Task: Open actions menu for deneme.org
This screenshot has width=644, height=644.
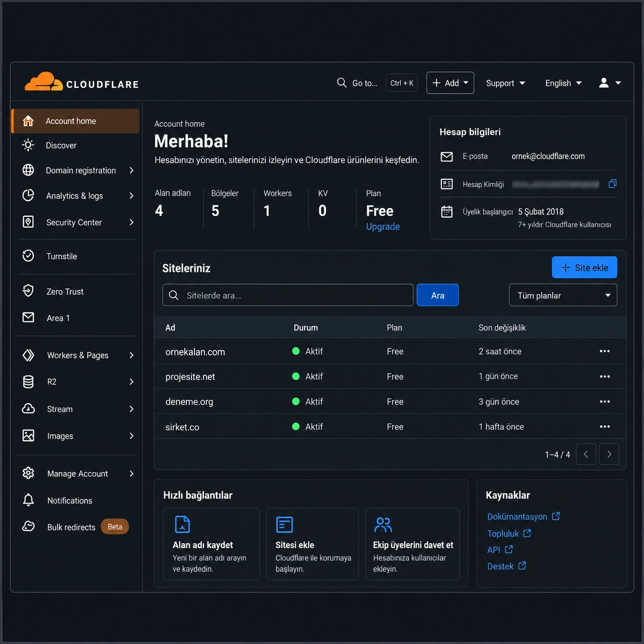Action: point(604,402)
